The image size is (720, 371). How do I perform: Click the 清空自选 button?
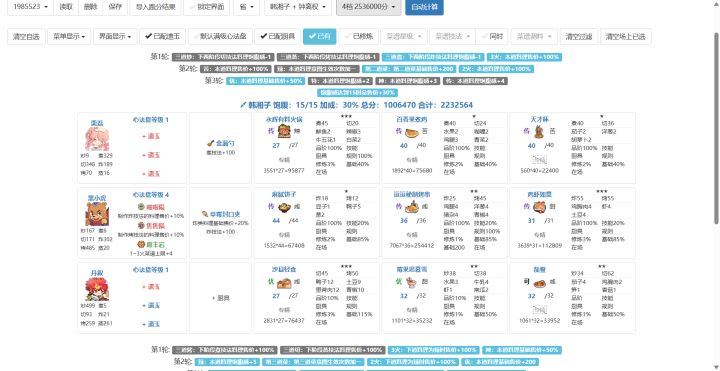[26, 37]
